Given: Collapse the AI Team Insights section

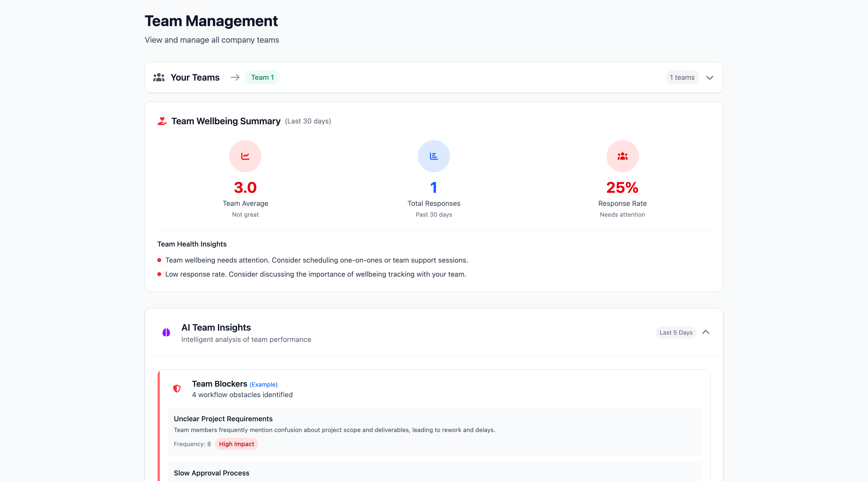Looking at the screenshot, I should pyautogui.click(x=706, y=332).
